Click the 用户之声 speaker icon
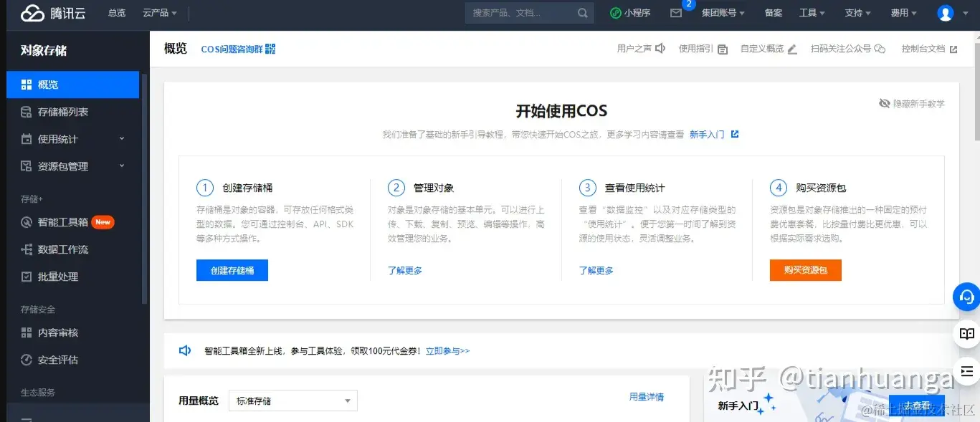Image resolution: width=980 pixels, height=422 pixels. [x=660, y=49]
